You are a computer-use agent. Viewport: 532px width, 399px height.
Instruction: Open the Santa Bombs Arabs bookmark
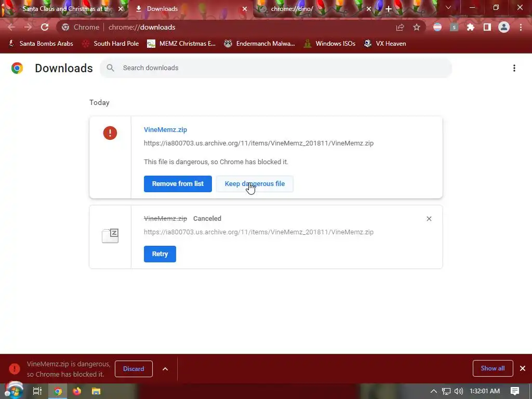tap(41, 44)
